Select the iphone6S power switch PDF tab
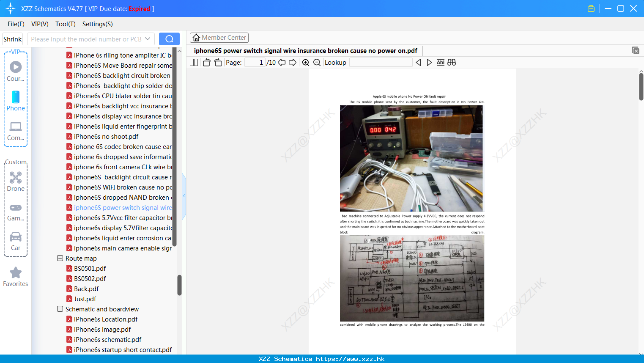Viewport: 644px width, 363px height. tap(306, 51)
